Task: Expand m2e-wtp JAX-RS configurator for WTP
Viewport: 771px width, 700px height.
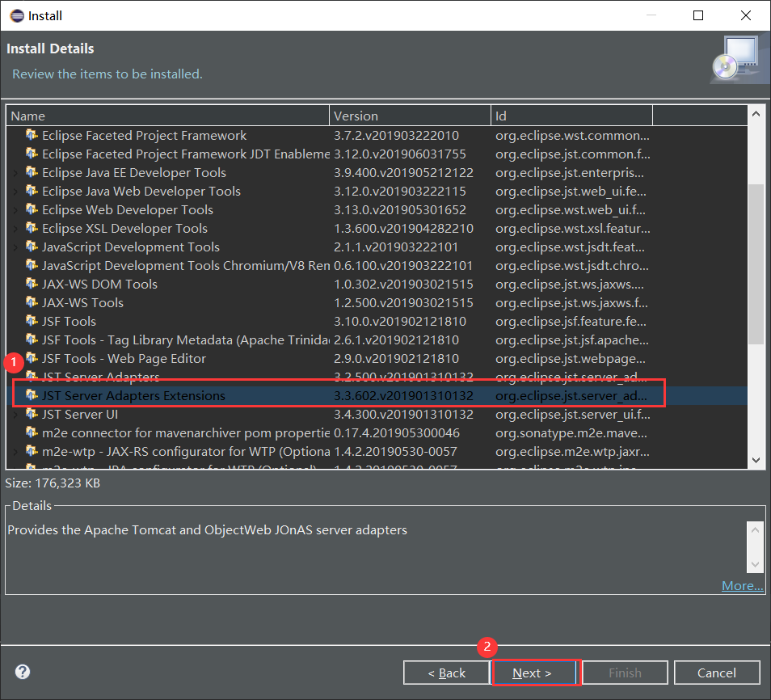Action: click(15, 452)
